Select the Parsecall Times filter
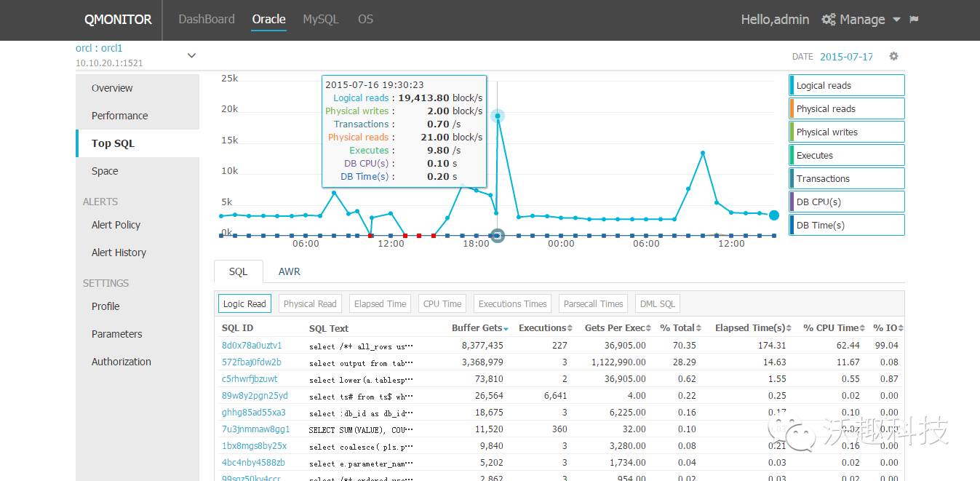This screenshot has height=481, width=980. [x=593, y=303]
